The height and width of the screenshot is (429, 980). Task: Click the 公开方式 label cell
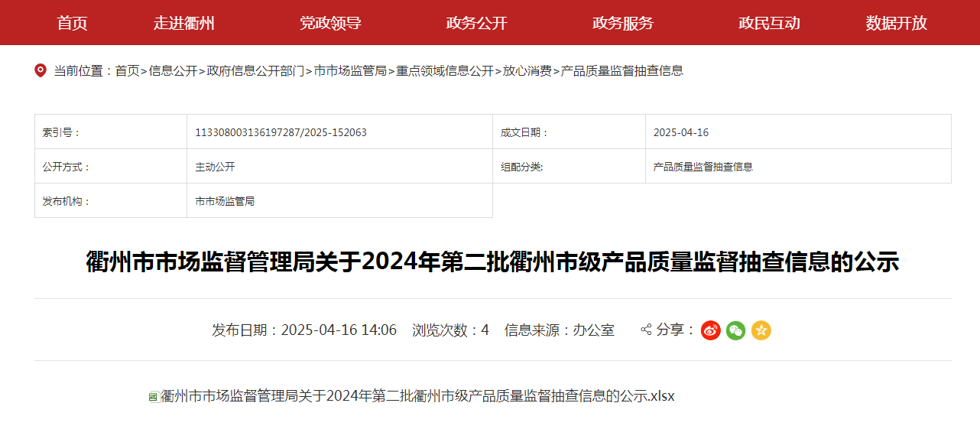111,166
